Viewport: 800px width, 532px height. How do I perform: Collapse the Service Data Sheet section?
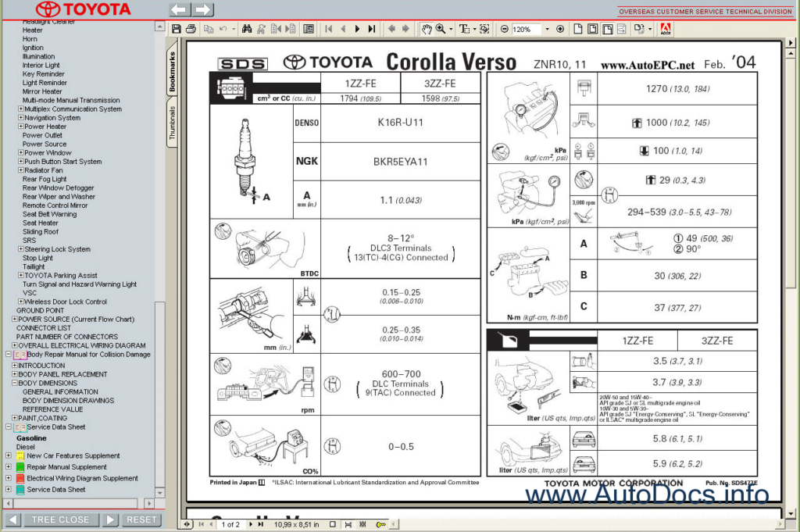coord(8,427)
